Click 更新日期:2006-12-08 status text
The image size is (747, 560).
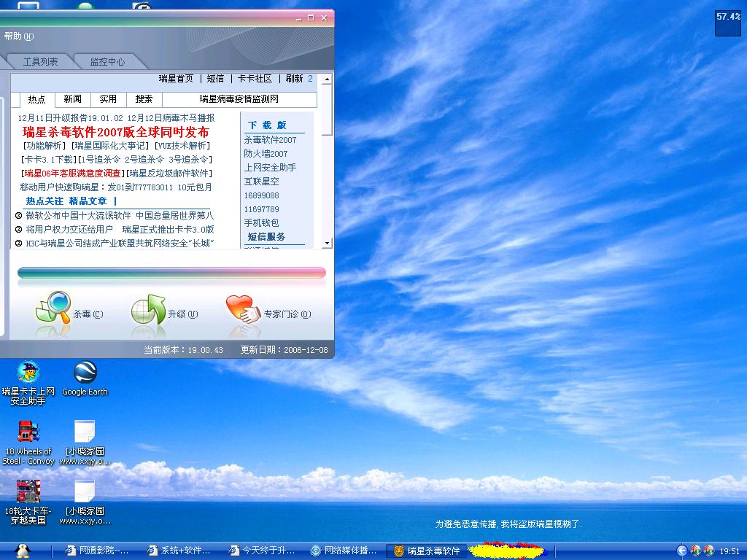point(284,350)
